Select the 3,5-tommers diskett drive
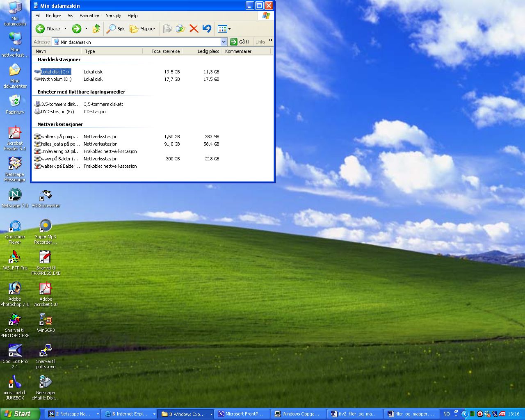The height and width of the screenshot is (420, 525). 57,104
